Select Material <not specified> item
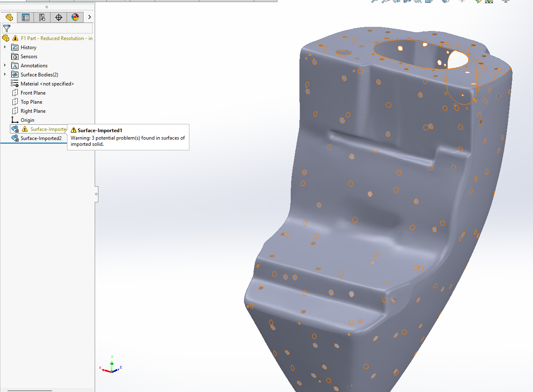 [47, 84]
